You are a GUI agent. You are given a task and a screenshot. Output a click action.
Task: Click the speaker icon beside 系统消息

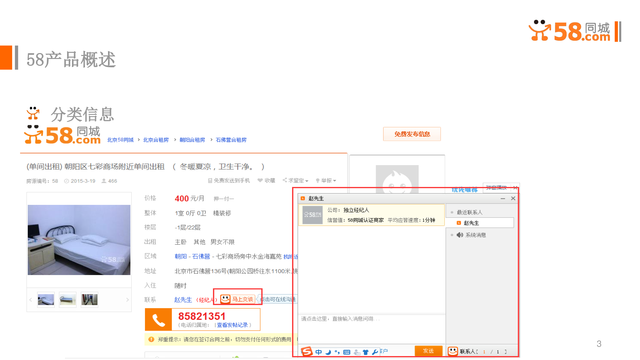[x=460, y=235]
